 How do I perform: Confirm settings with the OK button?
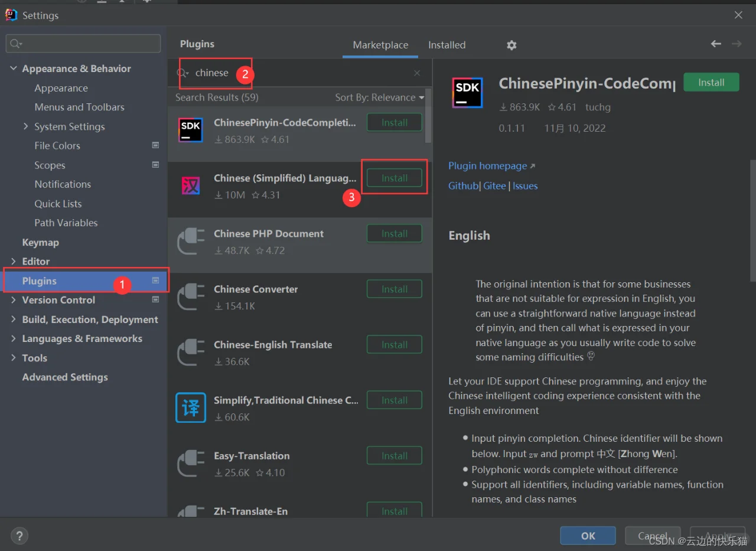588,536
